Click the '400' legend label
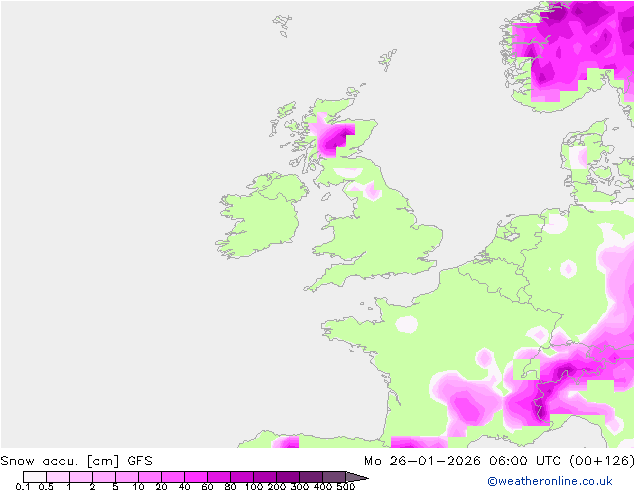 click(323, 486)
